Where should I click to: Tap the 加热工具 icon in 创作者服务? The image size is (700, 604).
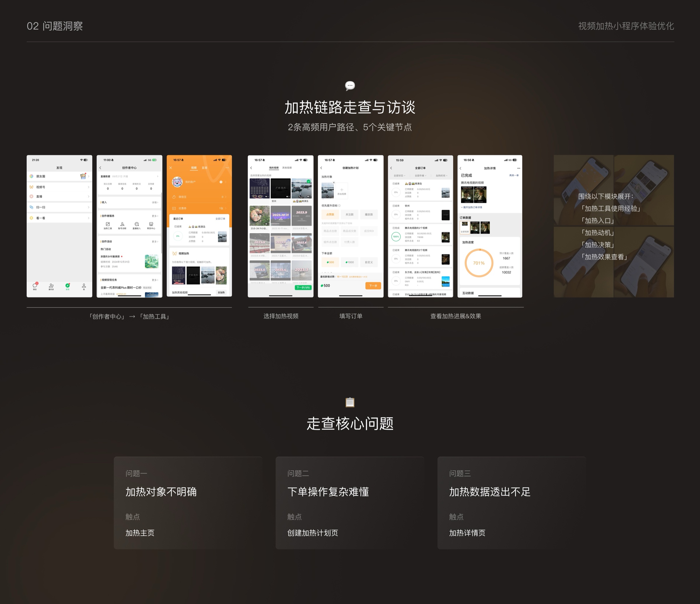pos(107,225)
